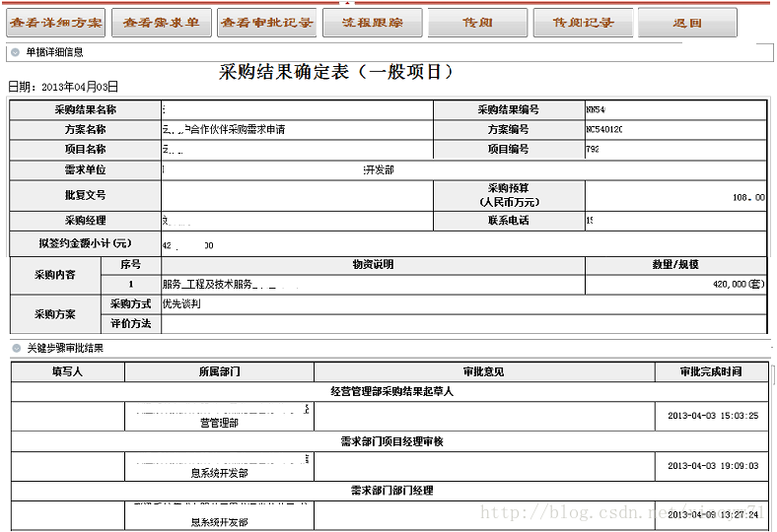Screen dimensions: 777x532
Task: Click the 流程跟踪 button
Action: pos(372,23)
